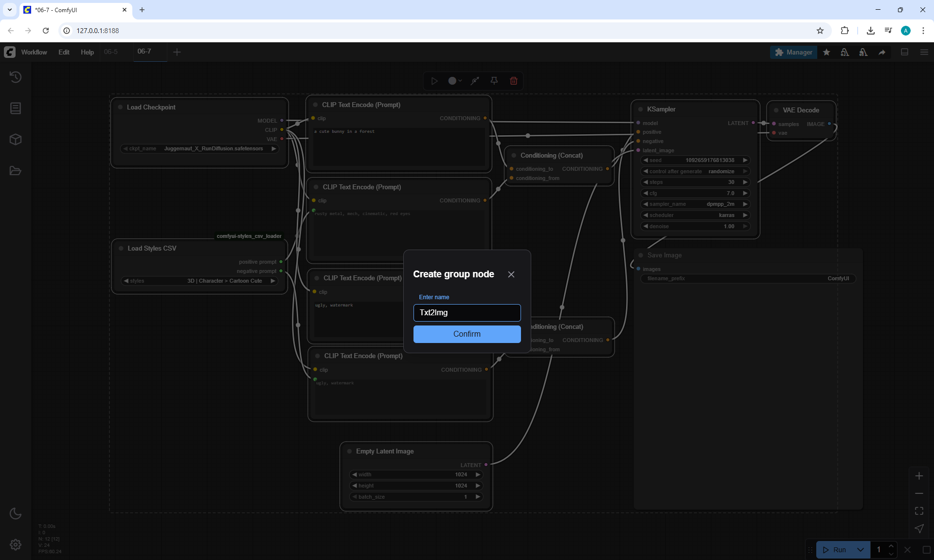The width and height of the screenshot is (934, 560).
Task: Expand the Run button dropdown arrow
Action: (x=860, y=550)
